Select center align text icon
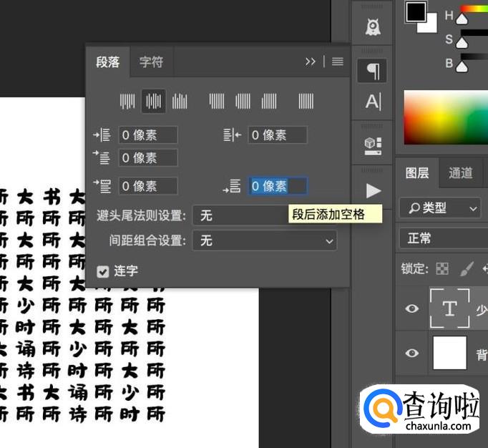488x448 pixels. pos(153,101)
